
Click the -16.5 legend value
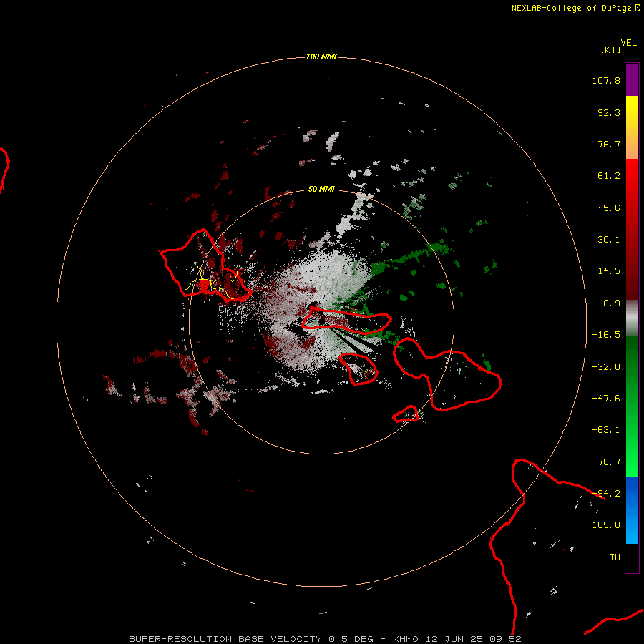coord(606,335)
